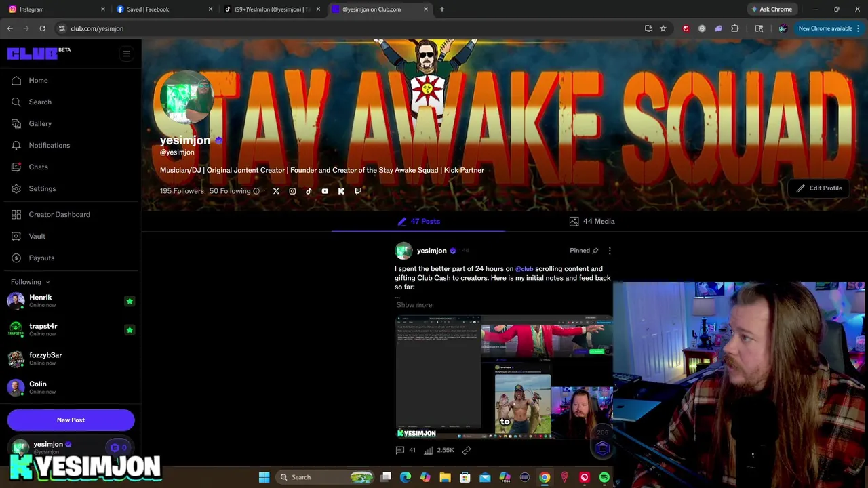Screen dimensions: 868x488
Task: Close the Instagram browser tab
Action: tap(103, 9)
